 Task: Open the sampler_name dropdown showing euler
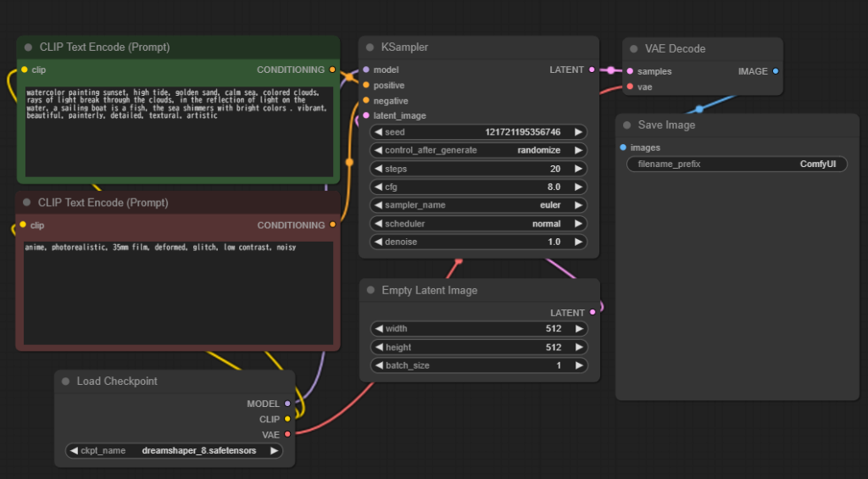click(479, 205)
